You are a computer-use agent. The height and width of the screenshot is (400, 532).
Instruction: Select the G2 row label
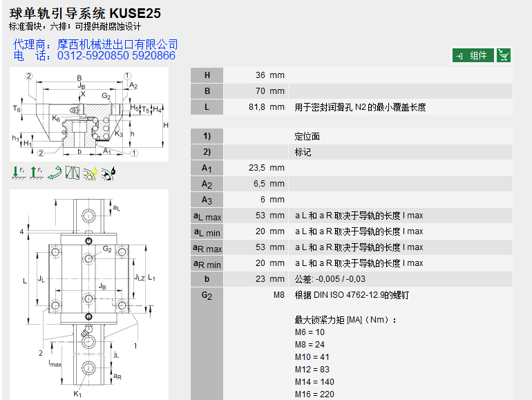pyautogui.click(x=207, y=295)
